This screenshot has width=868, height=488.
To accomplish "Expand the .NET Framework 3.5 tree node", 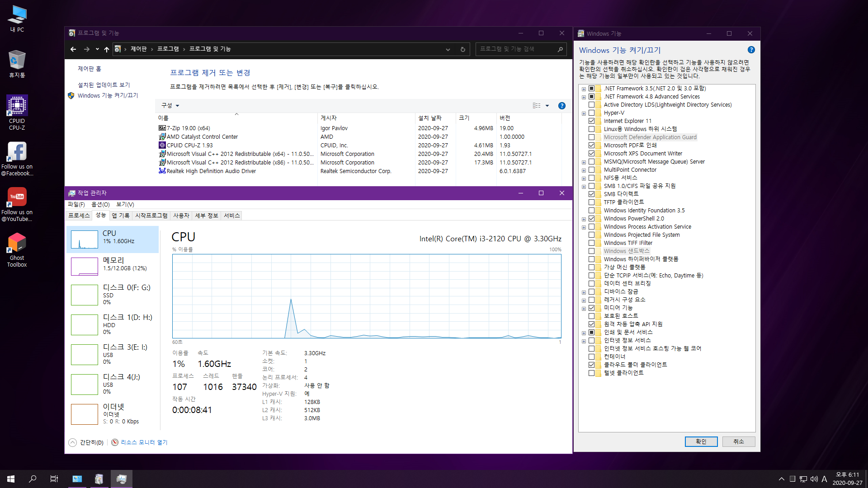I will 584,89.
